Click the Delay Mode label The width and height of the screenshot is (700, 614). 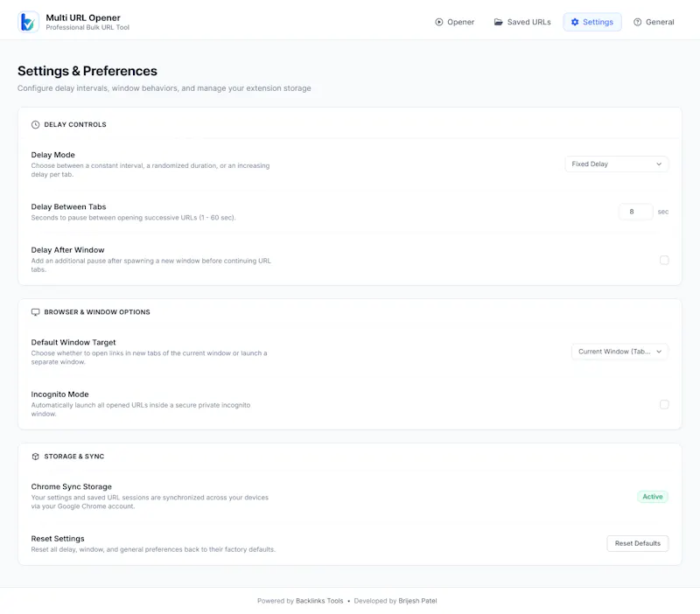[x=53, y=155]
